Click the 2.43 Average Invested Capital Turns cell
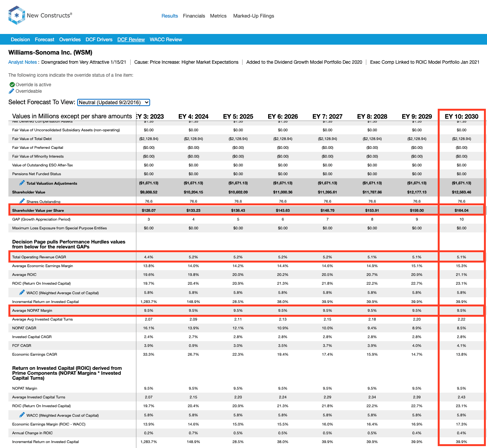 click(x=461, y=397)
